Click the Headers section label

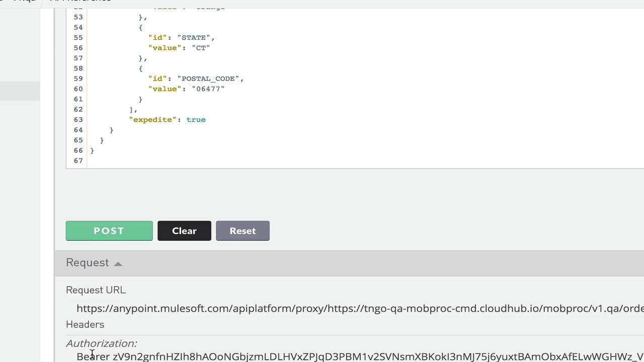coord(85,324)
